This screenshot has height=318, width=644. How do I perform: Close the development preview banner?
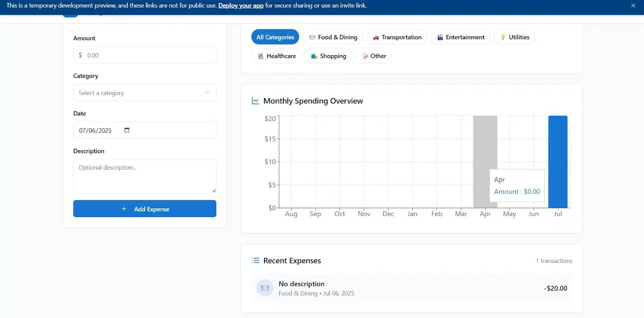pyautogui.click(x=633, y=6)
